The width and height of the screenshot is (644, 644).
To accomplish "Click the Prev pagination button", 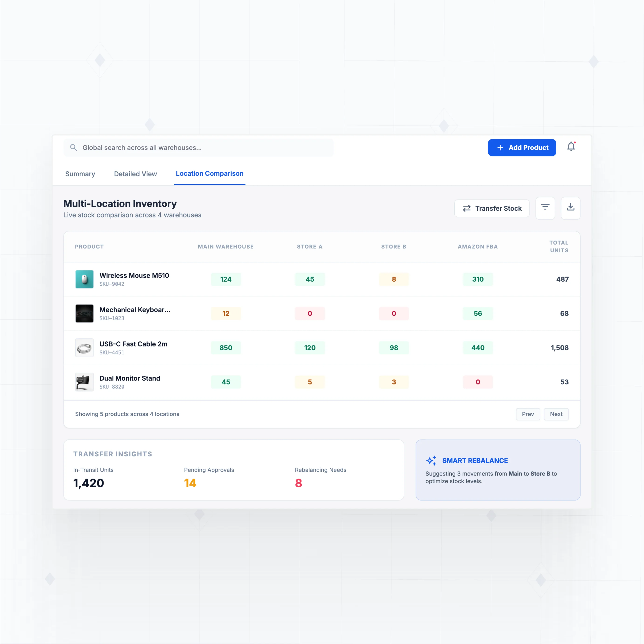I will point(528,414).
